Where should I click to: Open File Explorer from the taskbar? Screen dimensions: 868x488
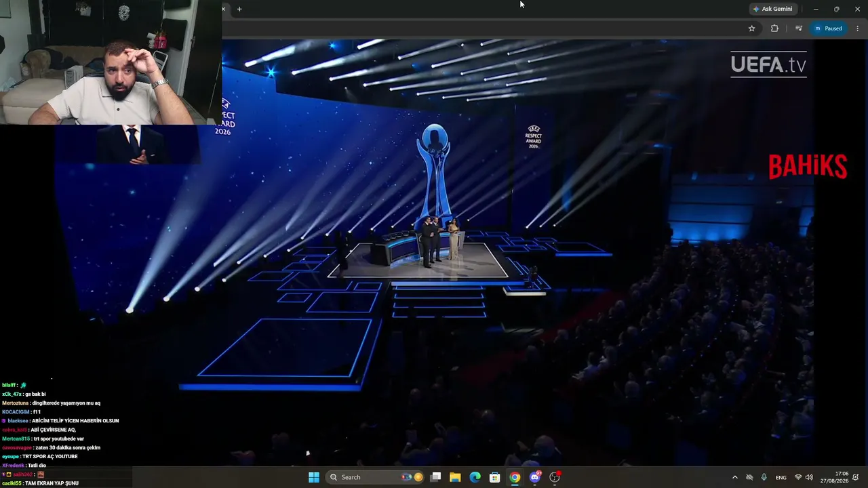(455, 477)
